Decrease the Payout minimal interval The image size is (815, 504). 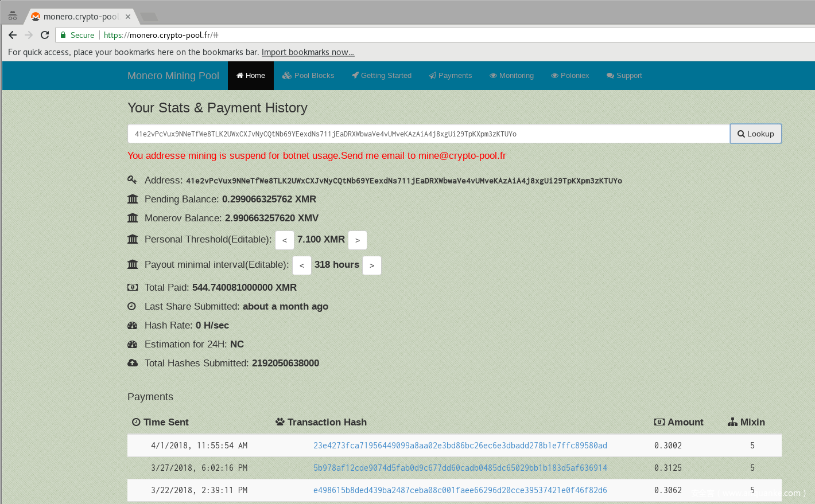click(302, 265)
